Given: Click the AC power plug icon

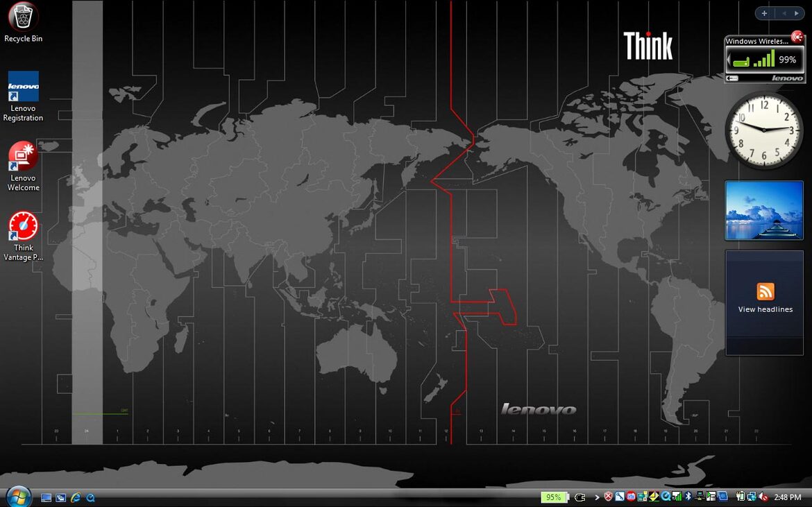Looking at the screenshot, I should [x=580, y=498].
